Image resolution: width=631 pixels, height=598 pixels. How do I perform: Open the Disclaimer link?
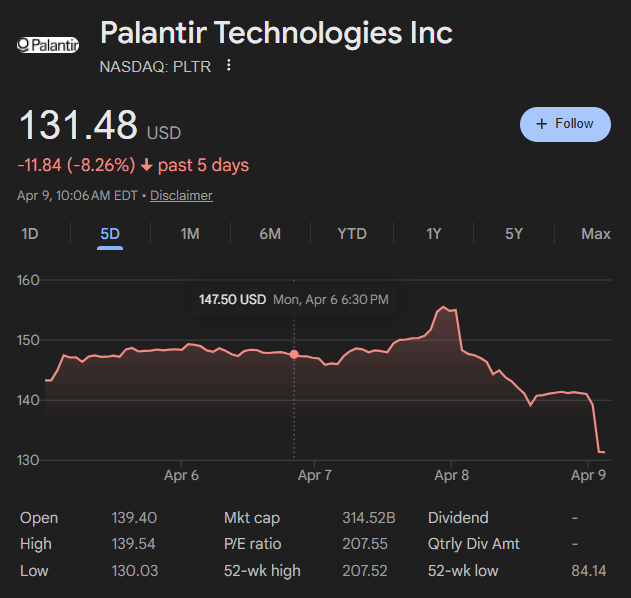(x=181, y=196)
